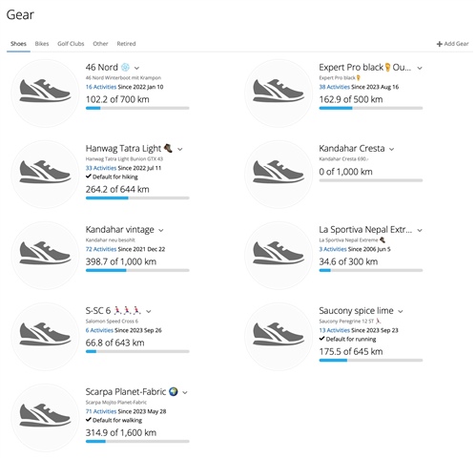Open the 71 Activities link
Image resolution: width=476 pixels, height=458 pixels.
click(x=101, y=411)
